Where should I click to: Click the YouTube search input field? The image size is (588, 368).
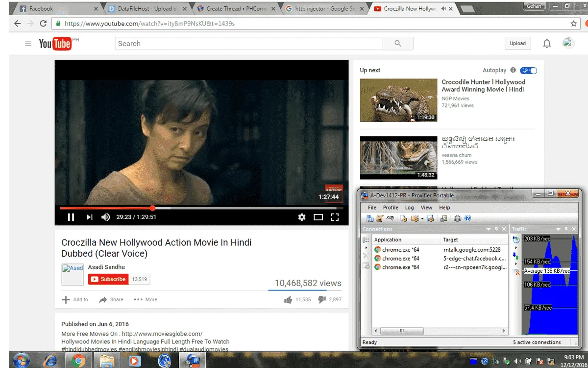click(x=249, y=44)
